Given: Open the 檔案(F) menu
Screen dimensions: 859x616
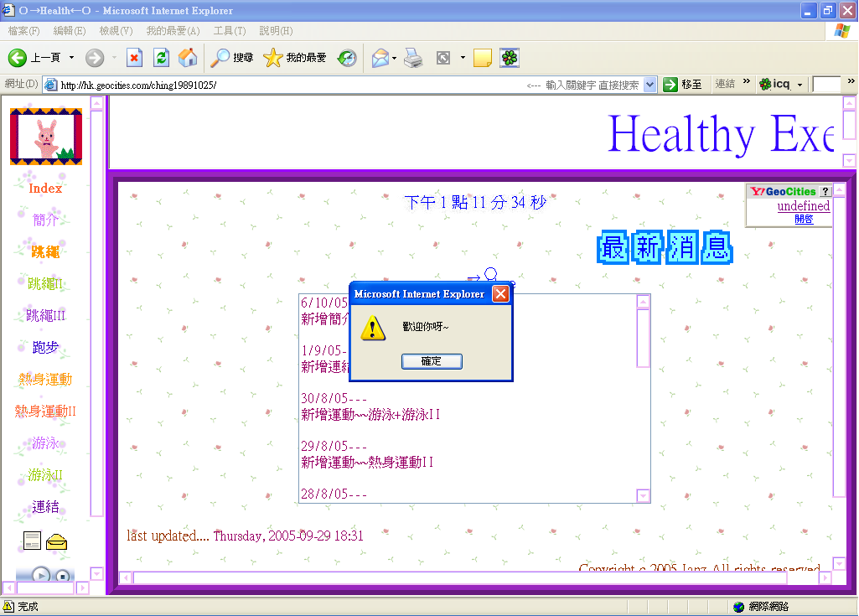Looking at the screenshot, I should 23,31.
